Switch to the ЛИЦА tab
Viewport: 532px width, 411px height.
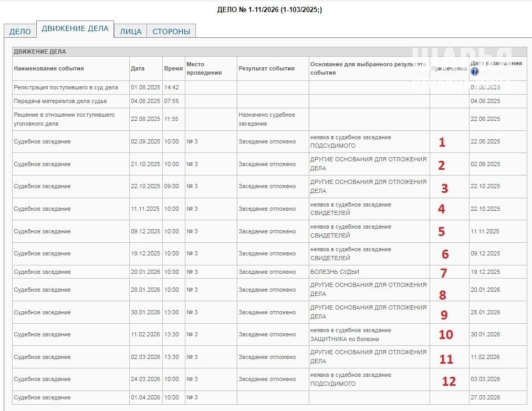(130, 31)
